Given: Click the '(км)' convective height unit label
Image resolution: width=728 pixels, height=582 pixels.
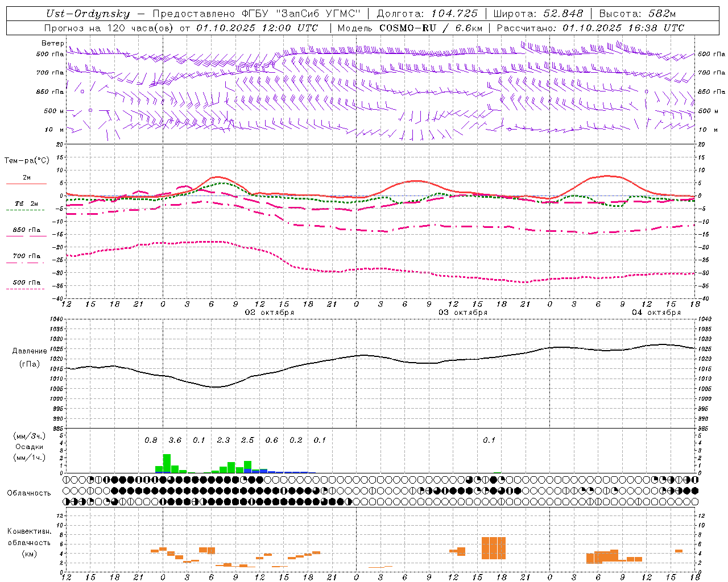Looking at the screenshot, I should pyautogui.click(x=29, y=554).
